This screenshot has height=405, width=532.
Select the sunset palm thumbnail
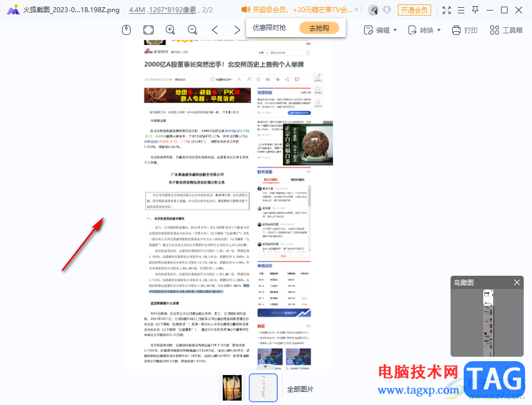(x=232, y=388)
